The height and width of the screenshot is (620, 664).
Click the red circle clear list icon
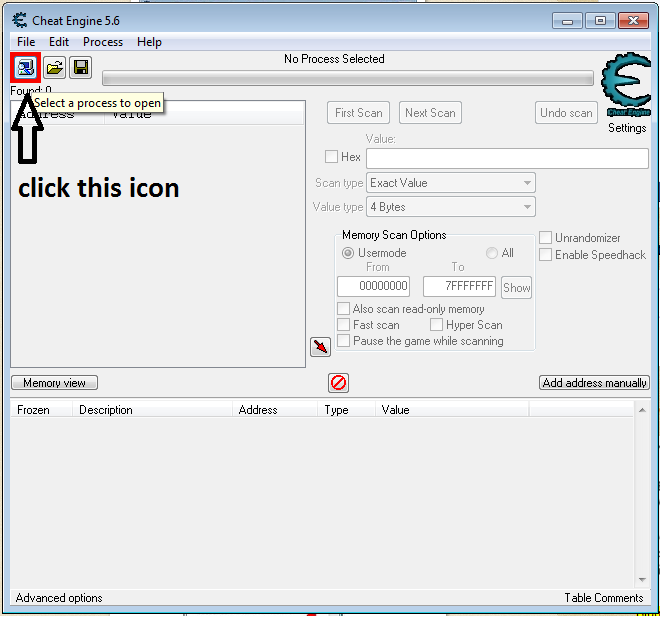(x=338, y=383)
